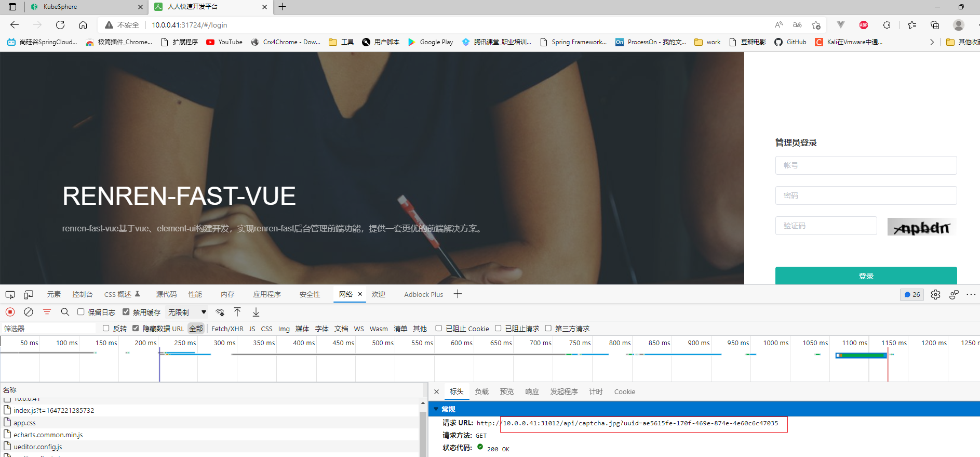Switch to the Elements DevTools tab
The width and height of the screenshot is (980, 457).
[54, 294]
